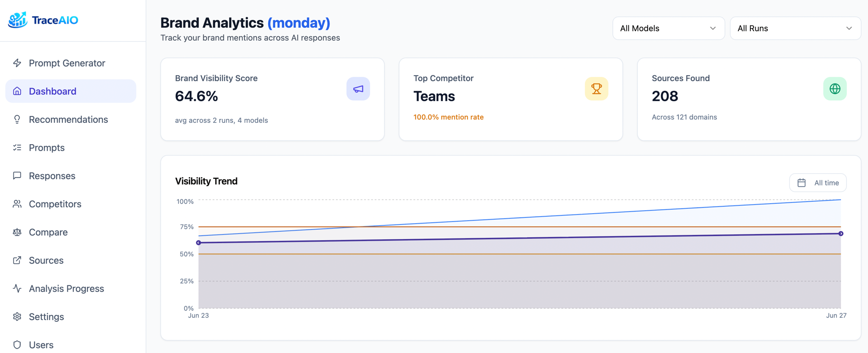Viewport: 868px width, 353px height.
Task: Click the 100% axis label on chart
Action: point(185,201)
